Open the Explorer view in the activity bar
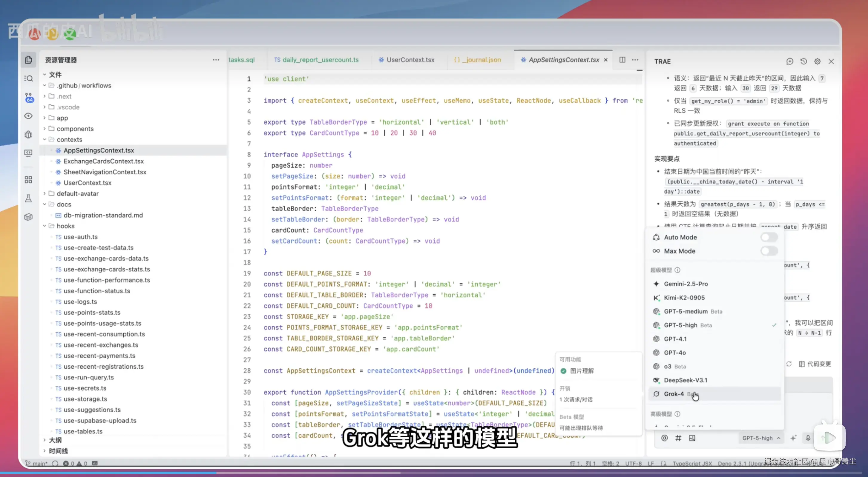The image size is (868, 477). [28, 60]
